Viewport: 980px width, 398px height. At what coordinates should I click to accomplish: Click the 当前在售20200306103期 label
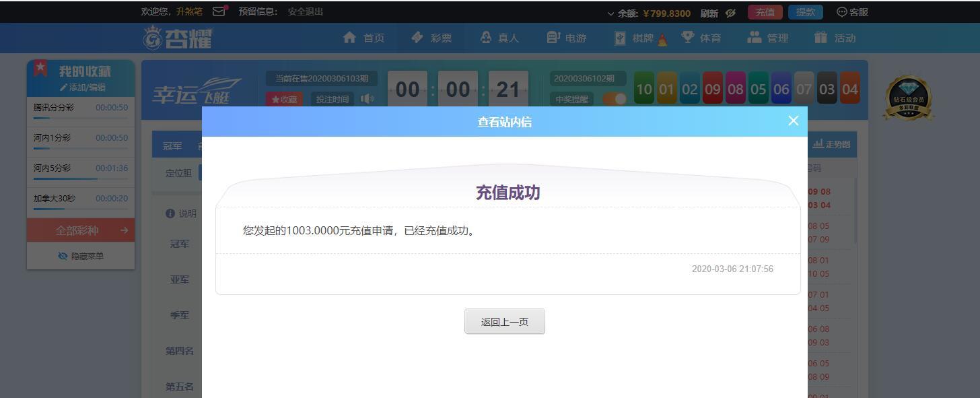pyautogui.click(x=322, y=79)
